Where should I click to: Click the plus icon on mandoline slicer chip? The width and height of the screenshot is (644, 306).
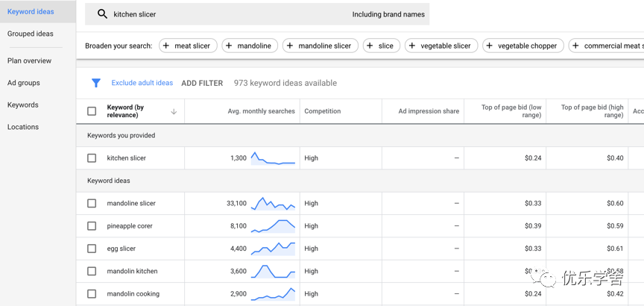(289, 46)
